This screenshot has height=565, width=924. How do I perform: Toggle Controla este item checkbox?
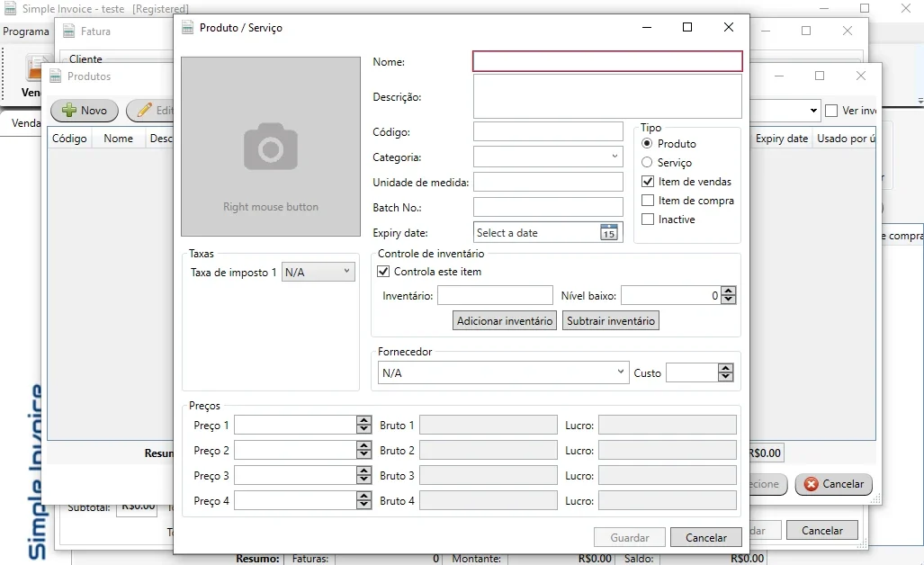pyautogui.click(x=383, y=272)
